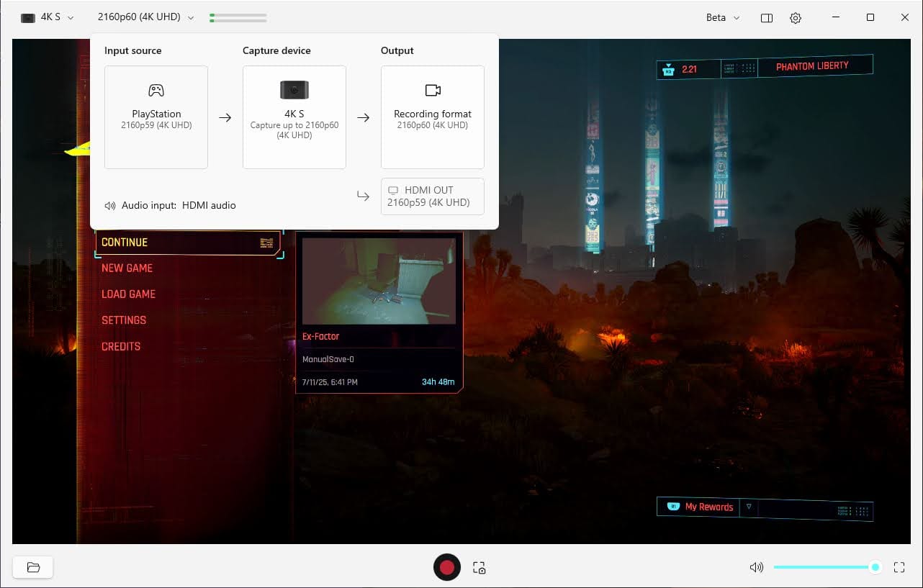Select CREDITS in the game menu
The height and width of the screenshot is (588, 923).
pyautogui.click(x=121, y=346)
